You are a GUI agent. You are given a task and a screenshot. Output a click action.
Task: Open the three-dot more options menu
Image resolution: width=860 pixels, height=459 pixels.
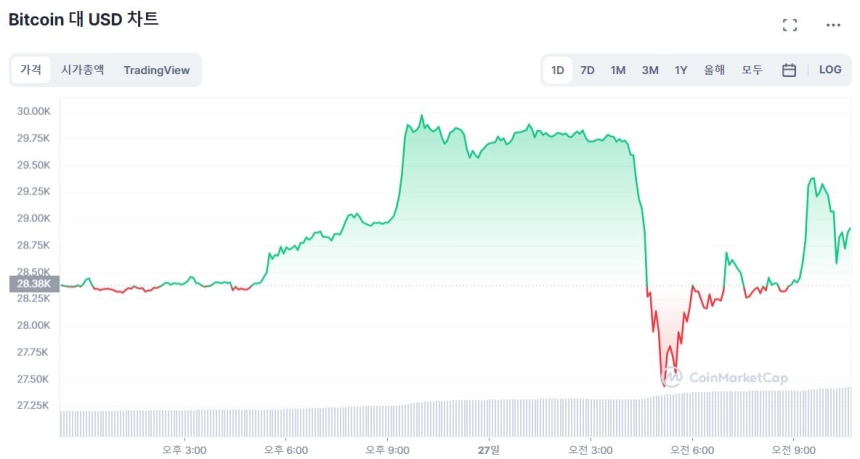pyautogui.click(x=833, y=25)
